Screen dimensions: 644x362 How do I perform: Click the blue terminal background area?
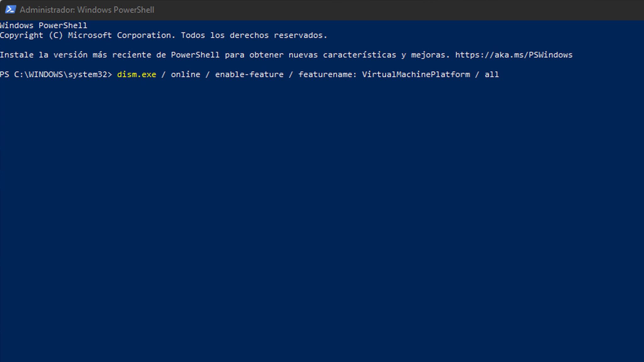click(314, 204)
